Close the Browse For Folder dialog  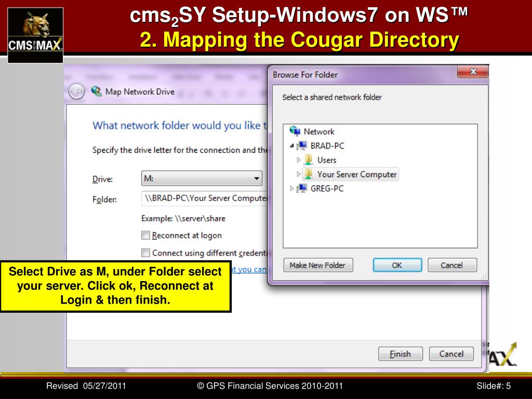click(473, 72)
